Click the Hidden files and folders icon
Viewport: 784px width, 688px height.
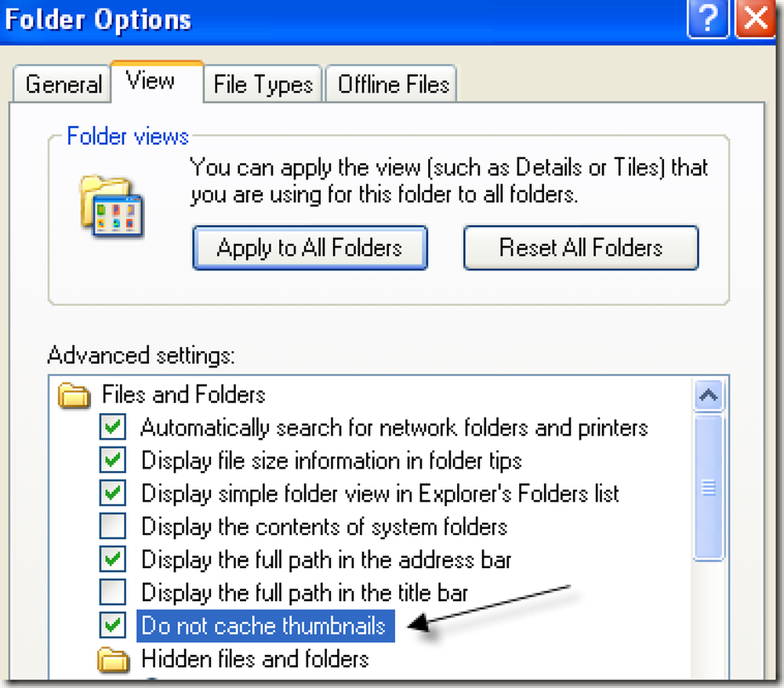pos(114,660)
